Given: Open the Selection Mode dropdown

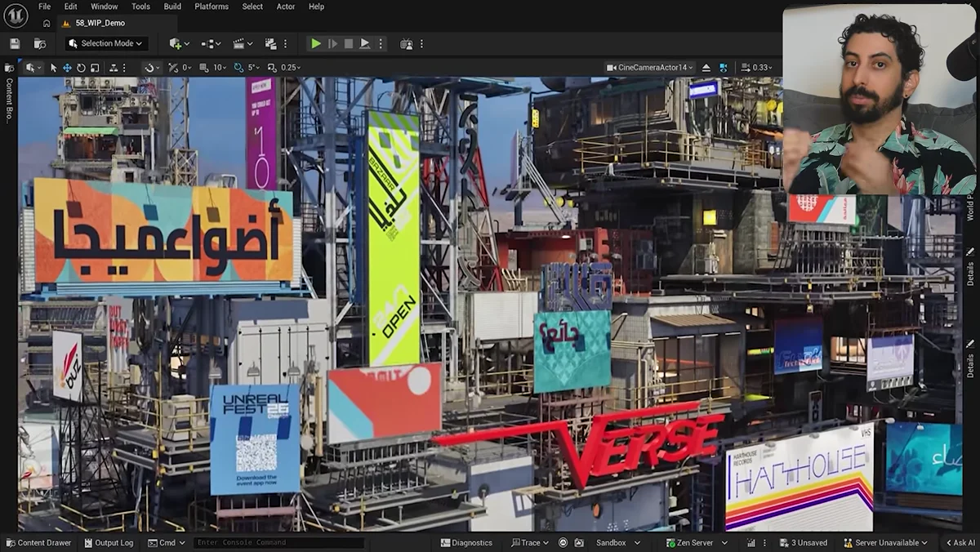Looking at the screenshot, I should click(106, 43).
